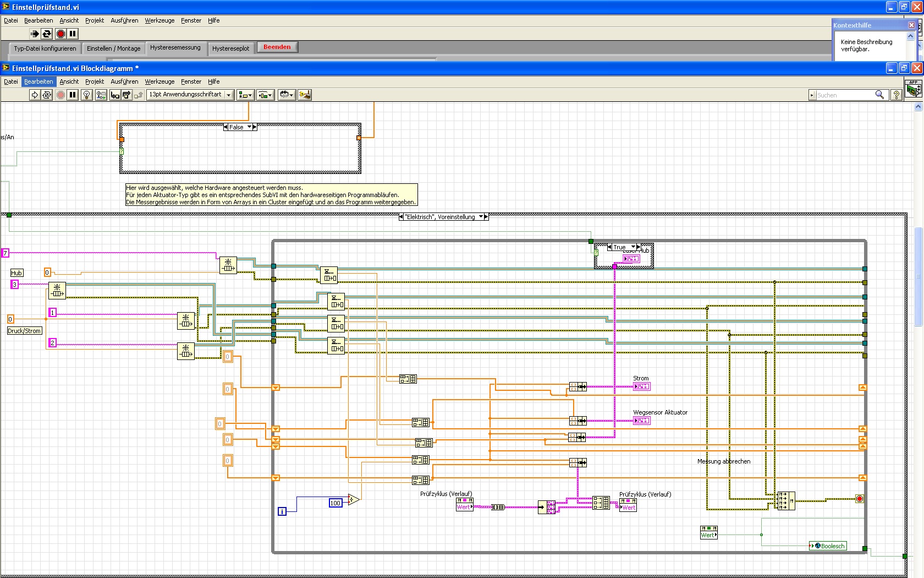Viewport: 924px width, 578px height.
Task: Open the Align Objects dropdown
Action: [x=245, y=95]
